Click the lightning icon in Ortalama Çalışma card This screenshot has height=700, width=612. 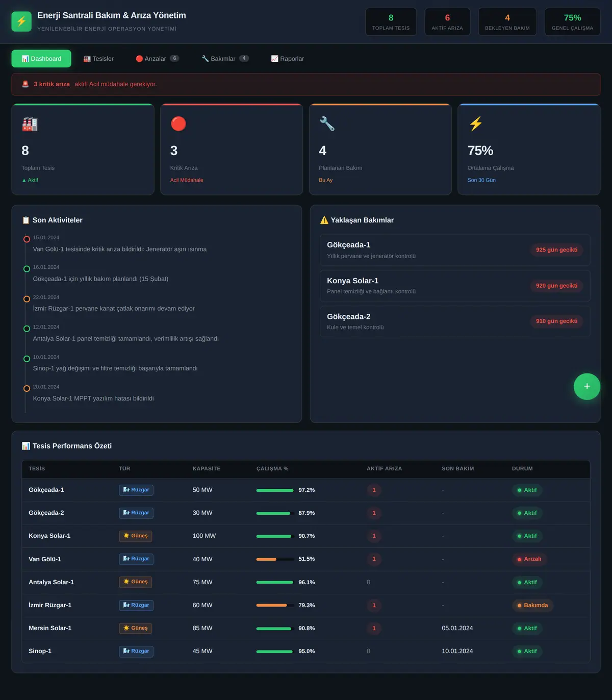[476, 124]
